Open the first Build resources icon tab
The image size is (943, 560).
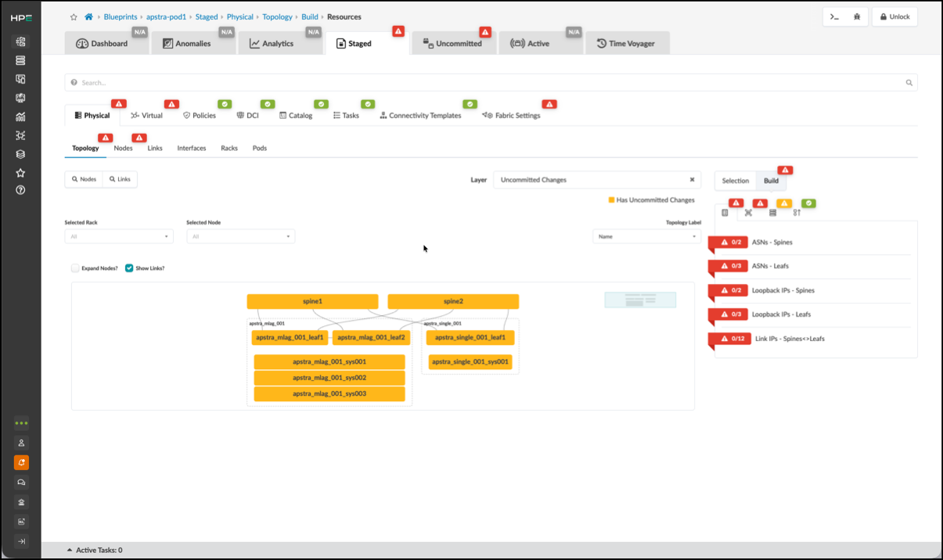click(725, 213)
